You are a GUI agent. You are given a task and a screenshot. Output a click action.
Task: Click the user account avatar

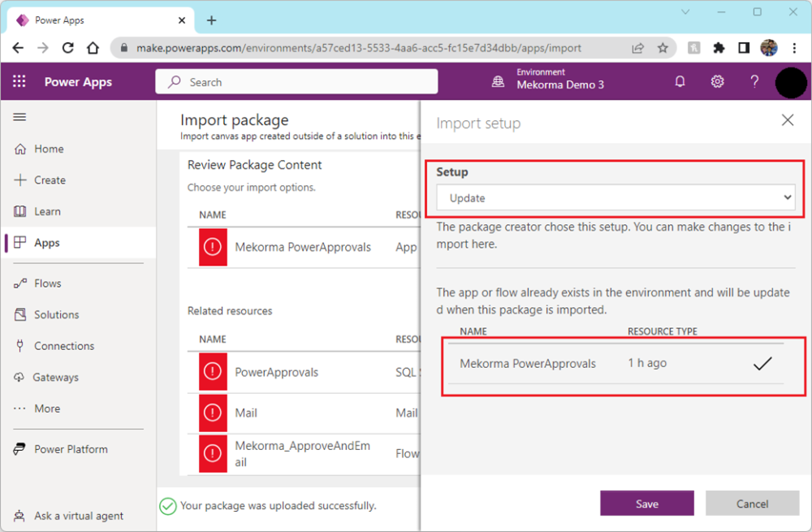[790, 82]
